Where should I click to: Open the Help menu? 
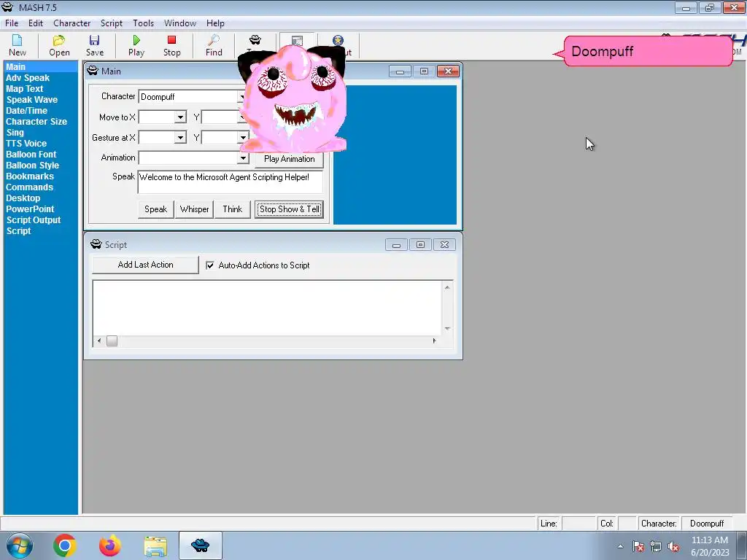[215, 23]
